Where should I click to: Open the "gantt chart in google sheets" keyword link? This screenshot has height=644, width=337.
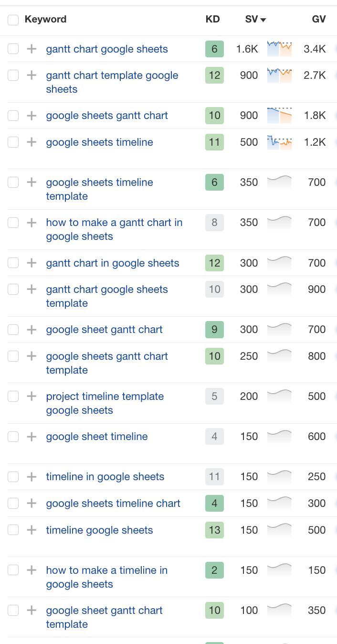(x=112, y=263)
